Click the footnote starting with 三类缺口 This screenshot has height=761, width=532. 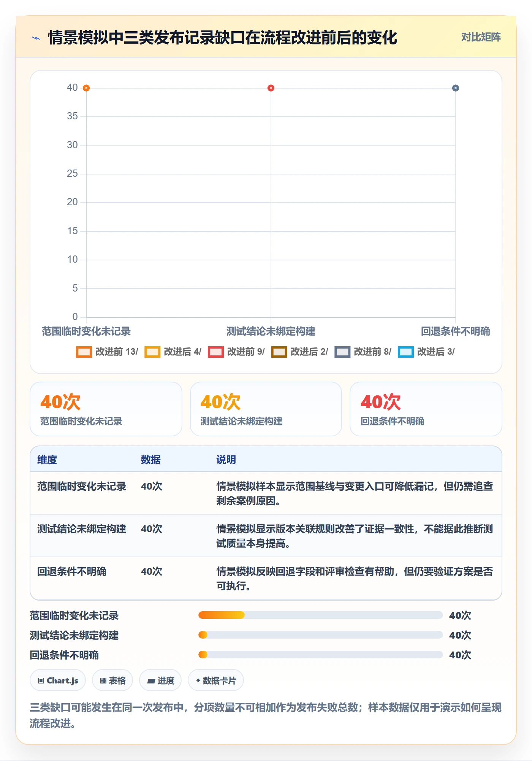tap(266, 715)
